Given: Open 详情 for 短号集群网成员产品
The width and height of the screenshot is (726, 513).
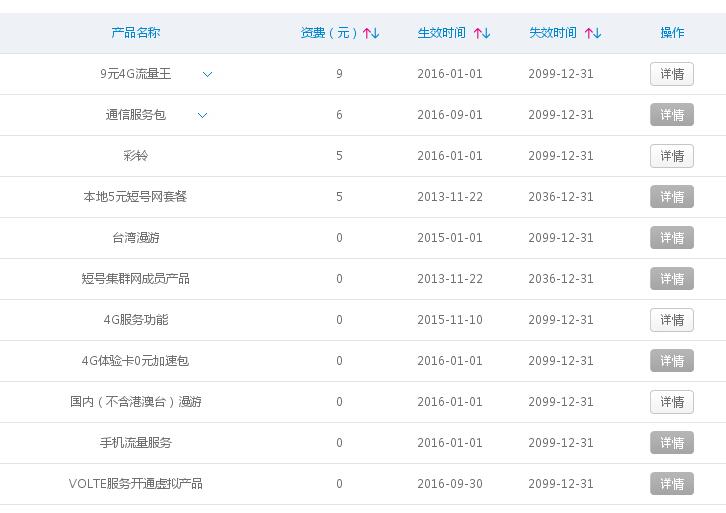Looking at the screenshot, I should point(671,279).
